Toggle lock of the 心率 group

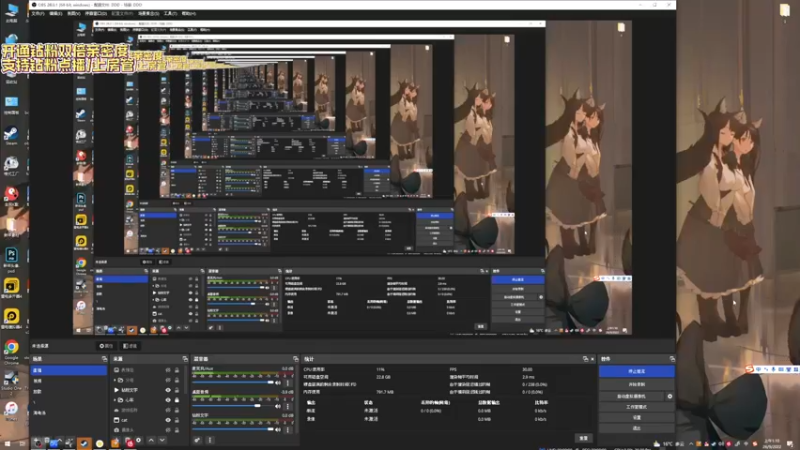[x=177, y=400]
